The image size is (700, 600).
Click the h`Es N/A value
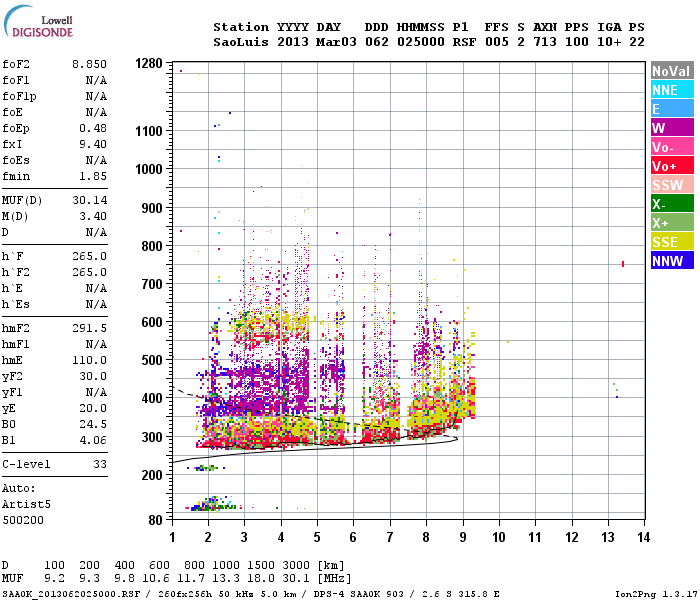tap(96, 304)
